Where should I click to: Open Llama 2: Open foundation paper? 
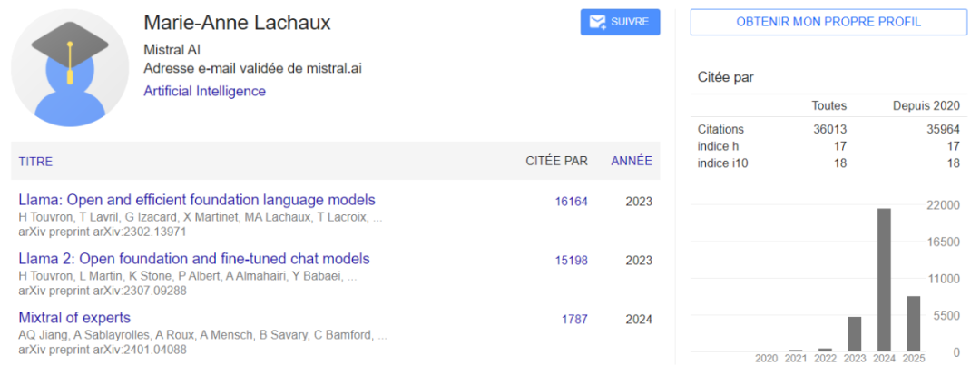point(194,259)
